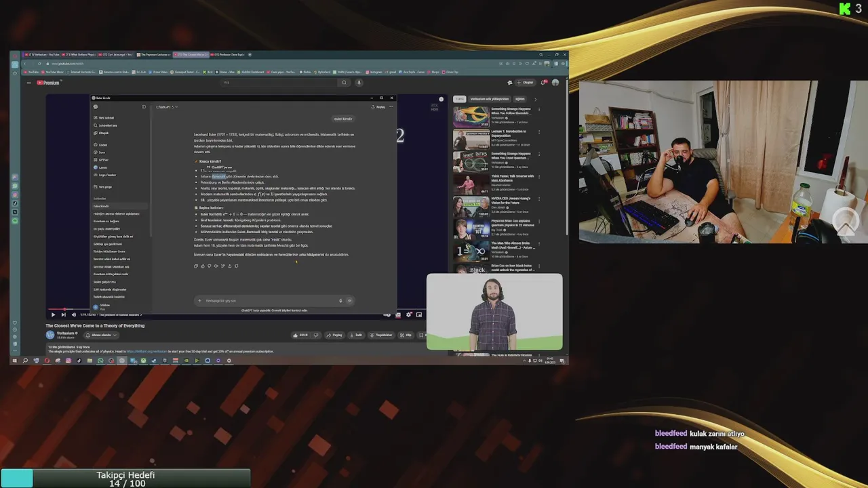Viewport: 868px width, 488px height.
Task: Switch to The Feynman Lectures browser tab
Action: point(154,54)
